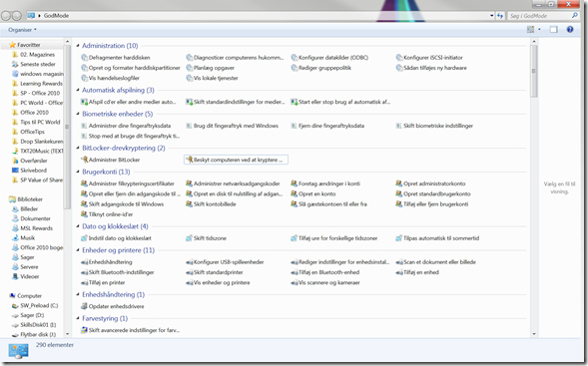
Task: Open Skift biometriske indstillinger
Action: (434, 126)
